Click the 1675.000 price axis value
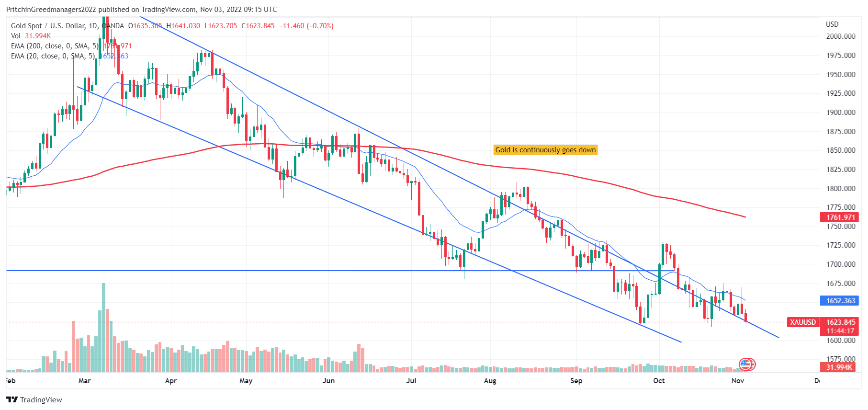The height and width of the screenshot is (410, 868). [x=841, y=284]
